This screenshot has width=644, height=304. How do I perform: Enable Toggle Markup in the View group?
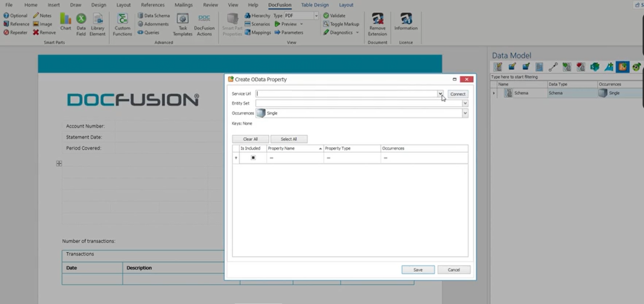point(341,24)
